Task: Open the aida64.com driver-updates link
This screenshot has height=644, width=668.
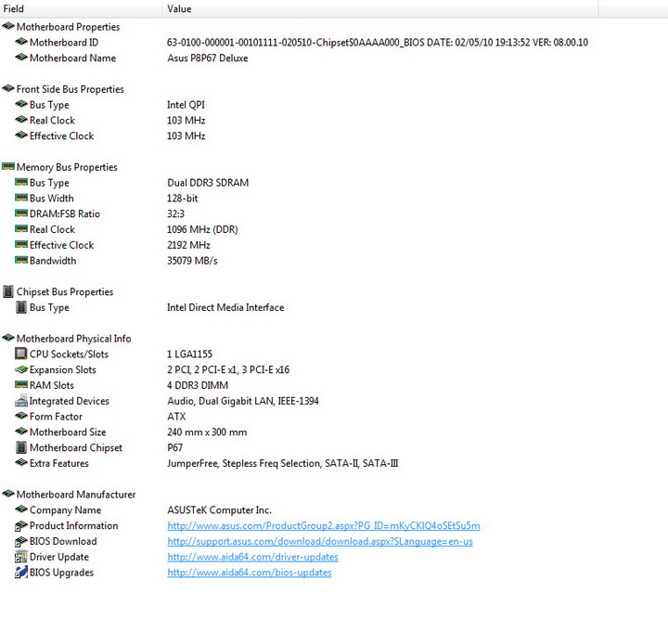Action: 252,557
